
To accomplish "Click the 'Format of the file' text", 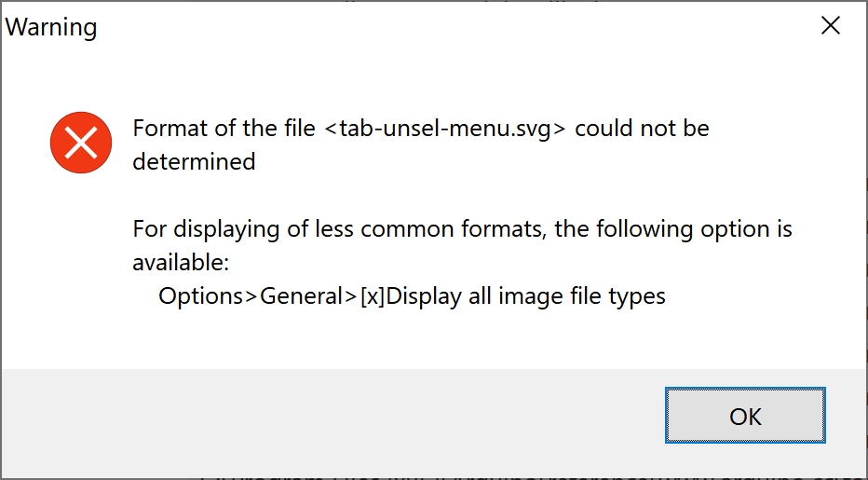I will [x=224, y=128].
